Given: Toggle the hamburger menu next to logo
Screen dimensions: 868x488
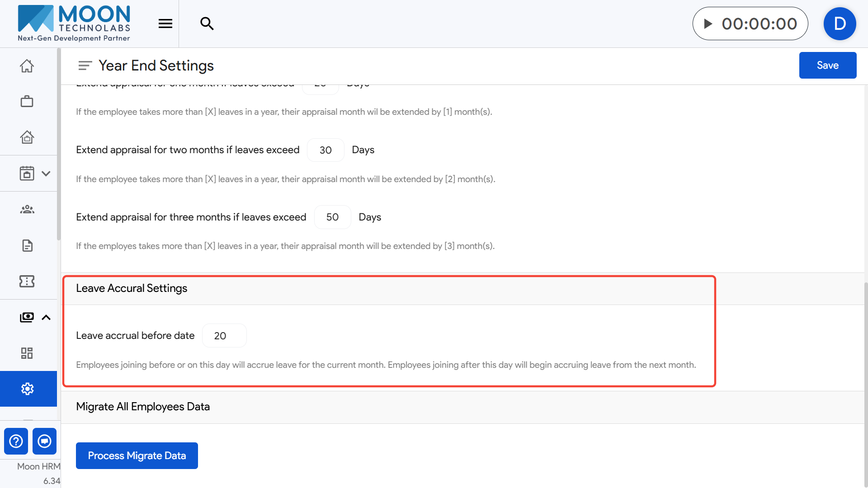Looking at the screenshot, I should (165, 23).
